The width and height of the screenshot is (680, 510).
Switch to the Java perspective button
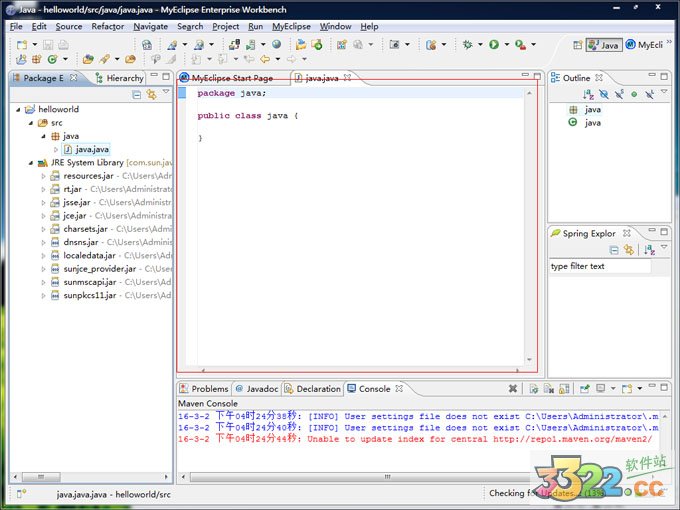[603, 45]
